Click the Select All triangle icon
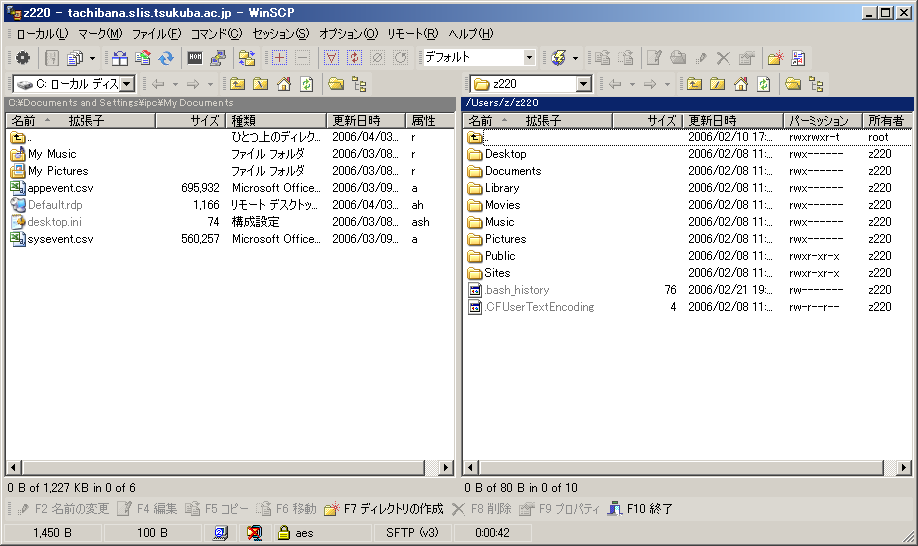This screenshot has width=918, height=546. (x=331, y=58)
